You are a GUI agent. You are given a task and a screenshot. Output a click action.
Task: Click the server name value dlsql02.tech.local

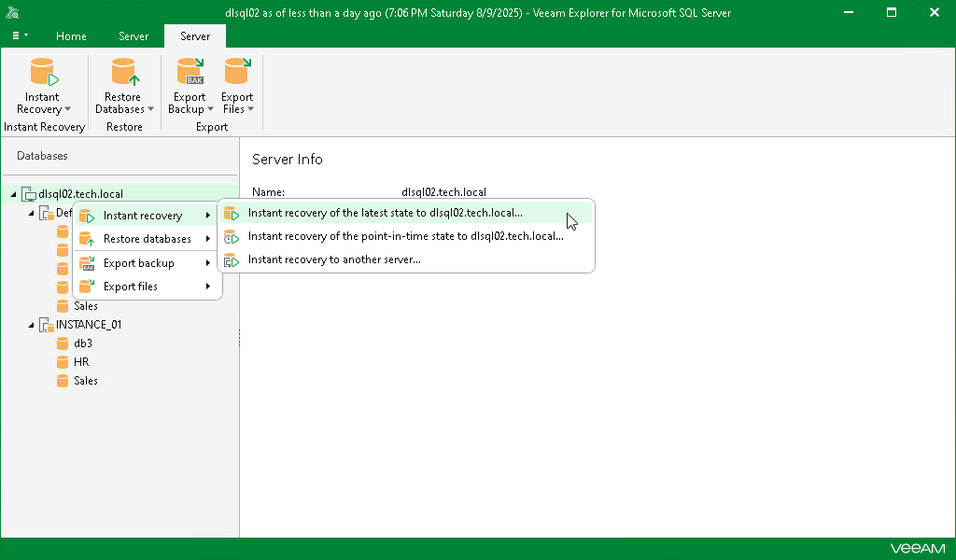tap(443, 192)
